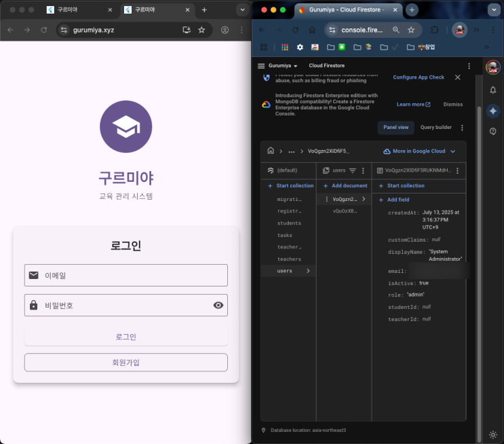Open the Gemini sparkle assistant

coord(492,111)
